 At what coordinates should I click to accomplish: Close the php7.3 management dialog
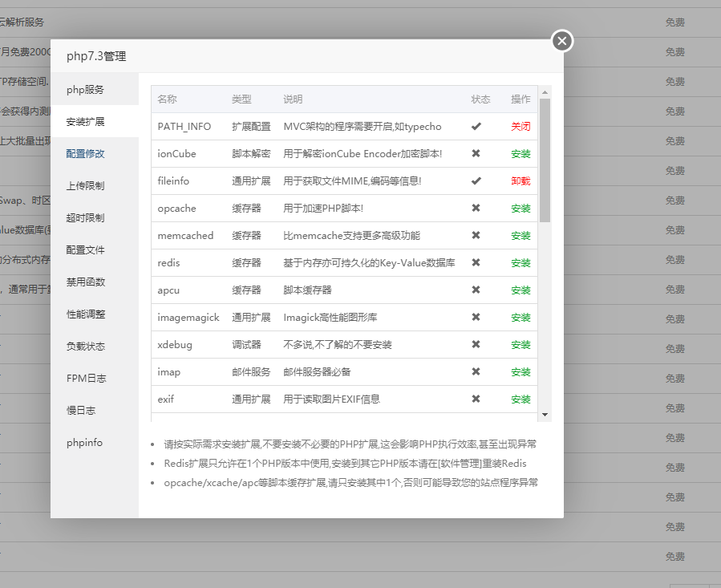click(562, 41)
